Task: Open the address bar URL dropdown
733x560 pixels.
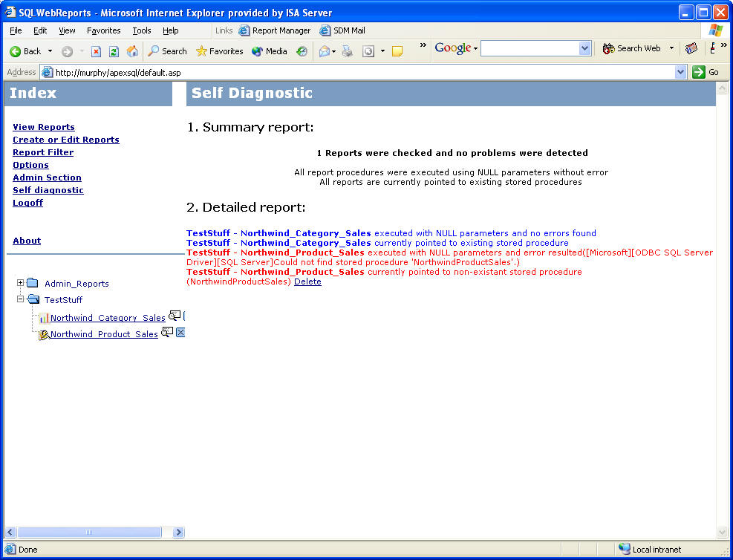Action: pyautogui.click(x=680, y=72)
